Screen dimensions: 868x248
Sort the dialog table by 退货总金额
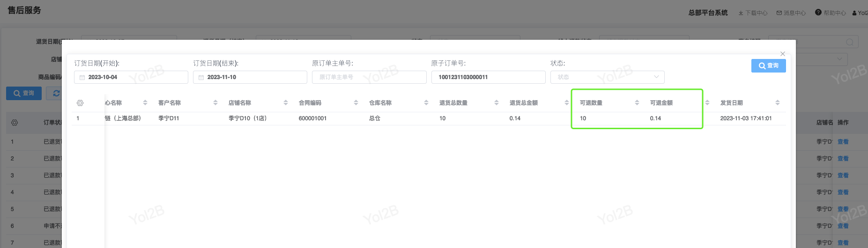point(567,103)
